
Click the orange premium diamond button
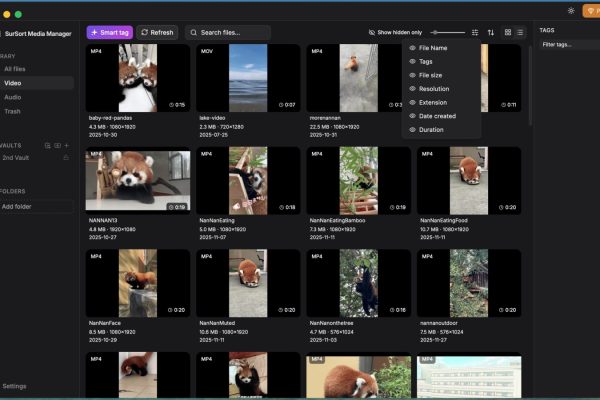coord(591,11)
